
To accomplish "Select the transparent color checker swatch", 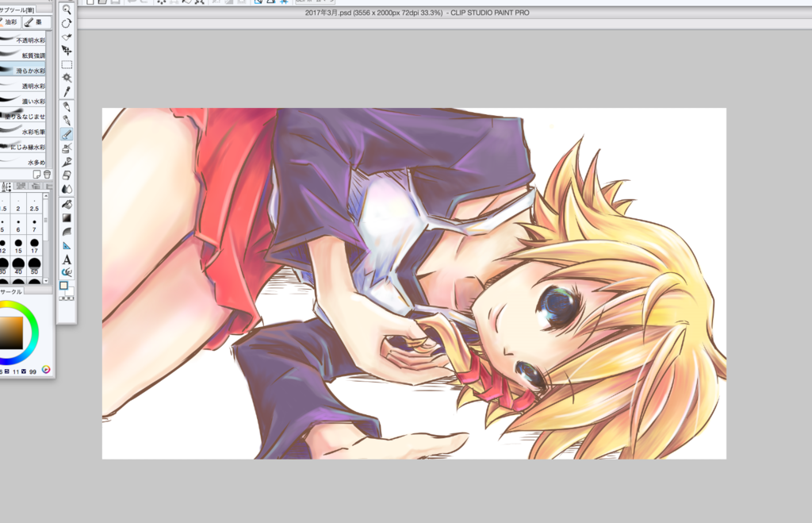I will point(67,298).
